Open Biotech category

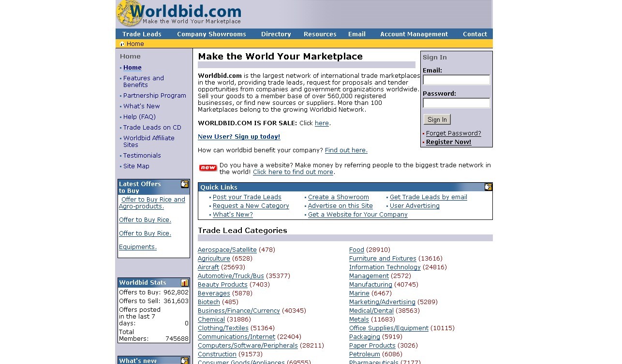point(209,302)
